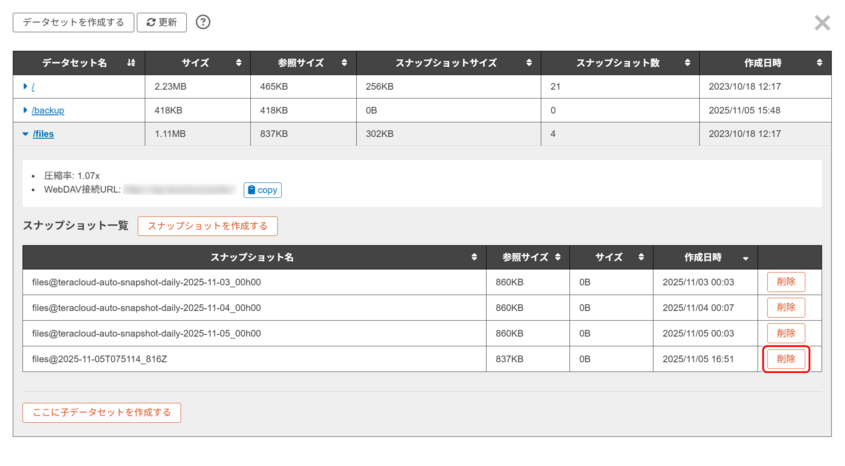
Task: Sort datasets by サイズ column
Action: pos(238,63)
